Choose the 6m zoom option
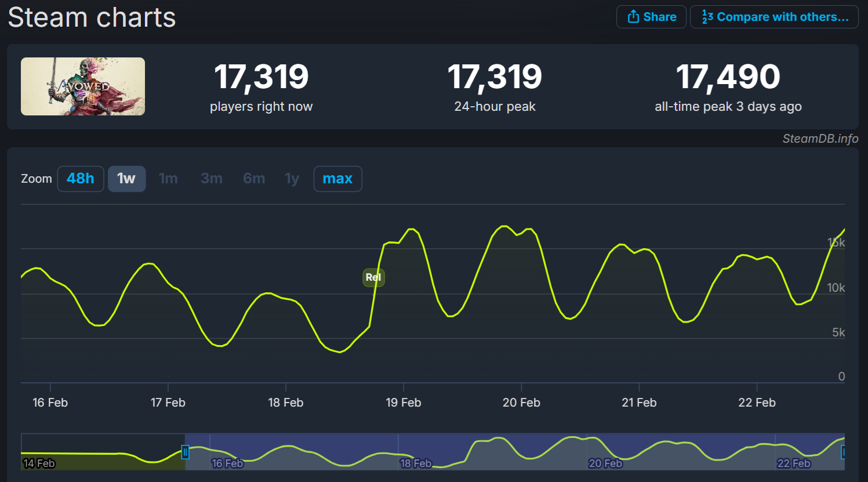Viewport: 868px width, 482px height. [x=254, y=179]
